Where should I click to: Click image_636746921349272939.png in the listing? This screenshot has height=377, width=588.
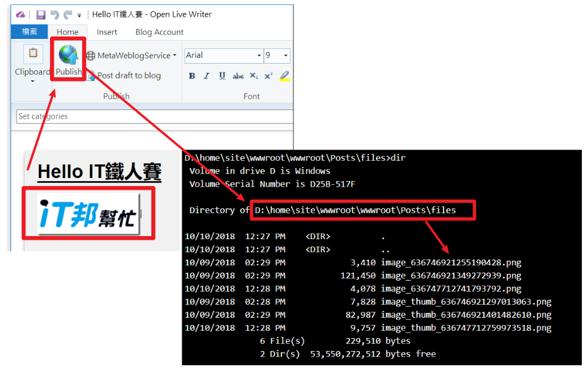point(451,276)
